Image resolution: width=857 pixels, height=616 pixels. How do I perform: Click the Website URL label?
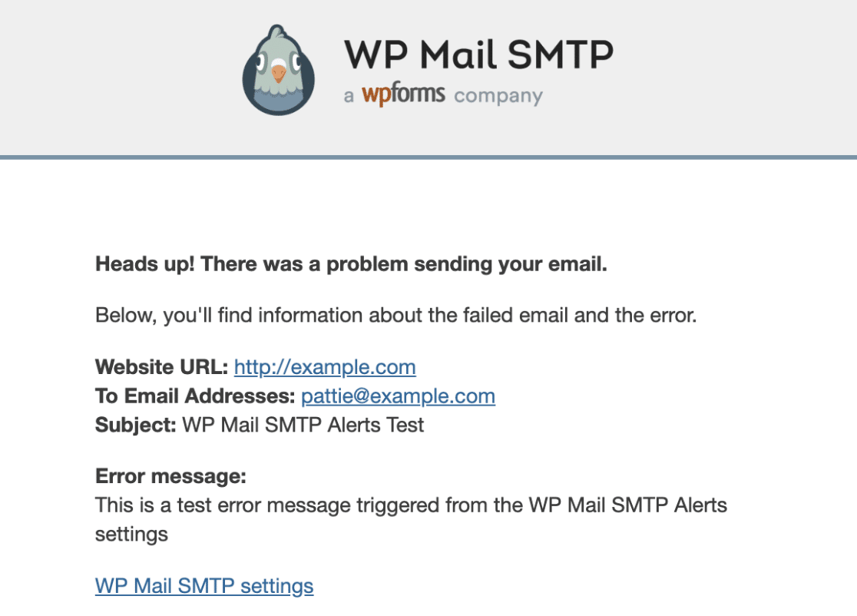(161, 366)
